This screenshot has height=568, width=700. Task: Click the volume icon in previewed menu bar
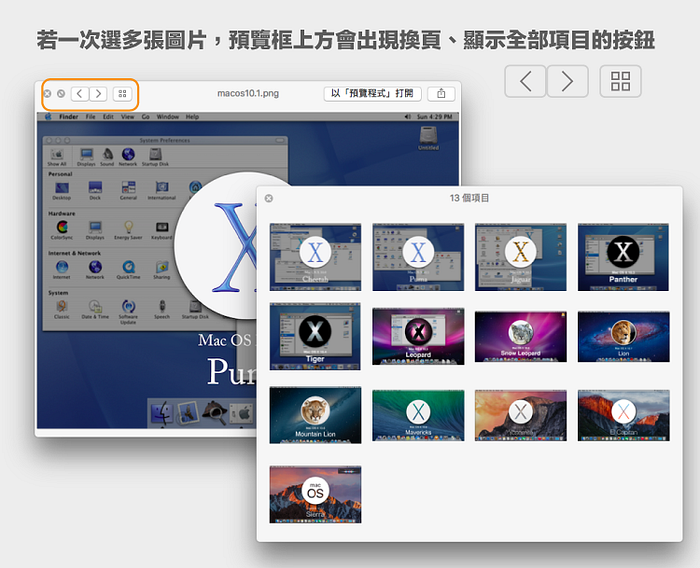click(407, 117)
